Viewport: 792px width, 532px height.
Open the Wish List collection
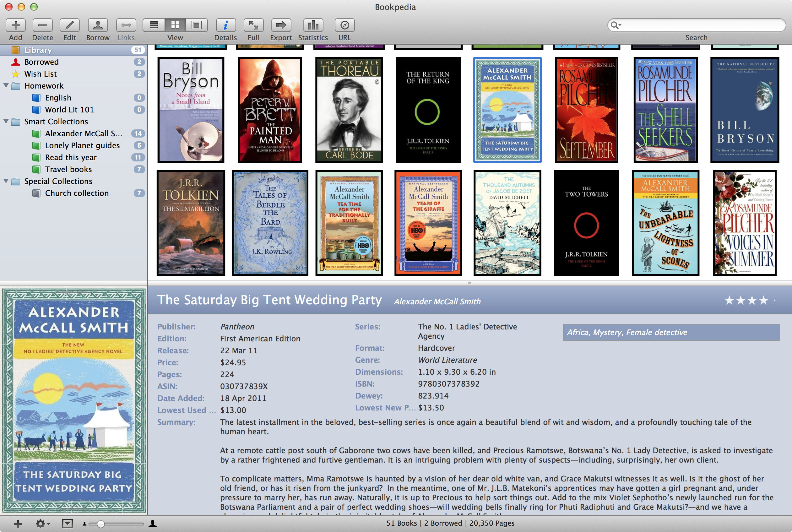[x=73, y=74]
